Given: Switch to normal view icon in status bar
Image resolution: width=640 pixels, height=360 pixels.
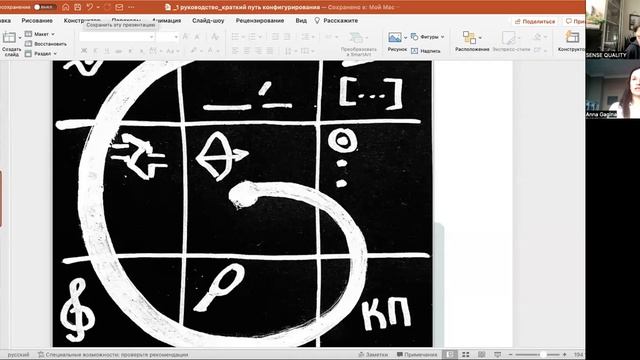Looking at the screenshot, I should coord(449,355).
